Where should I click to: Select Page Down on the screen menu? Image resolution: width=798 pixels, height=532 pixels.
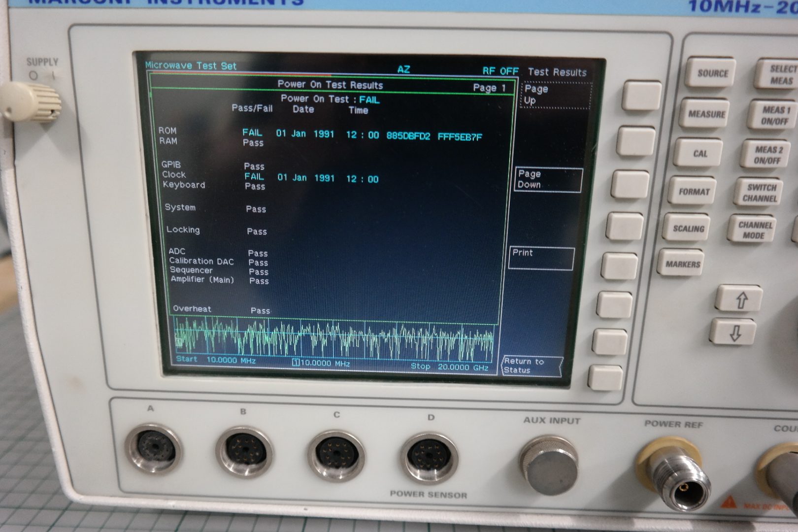(x=548, y=179)
